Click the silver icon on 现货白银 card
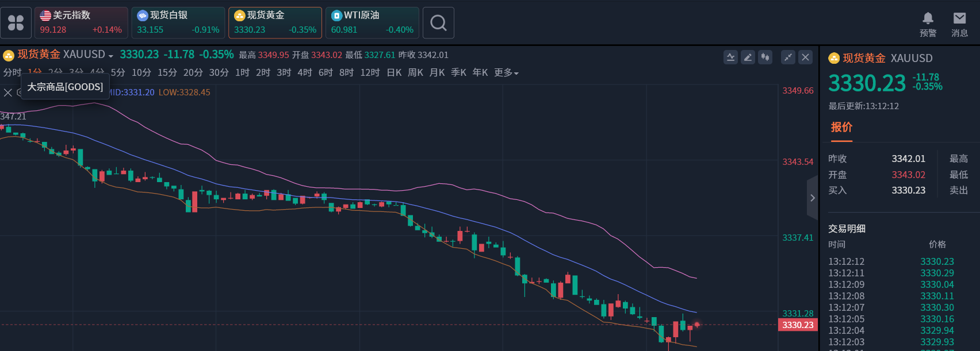The height and width of the screenshot is (351, 980). pos(143,16)
